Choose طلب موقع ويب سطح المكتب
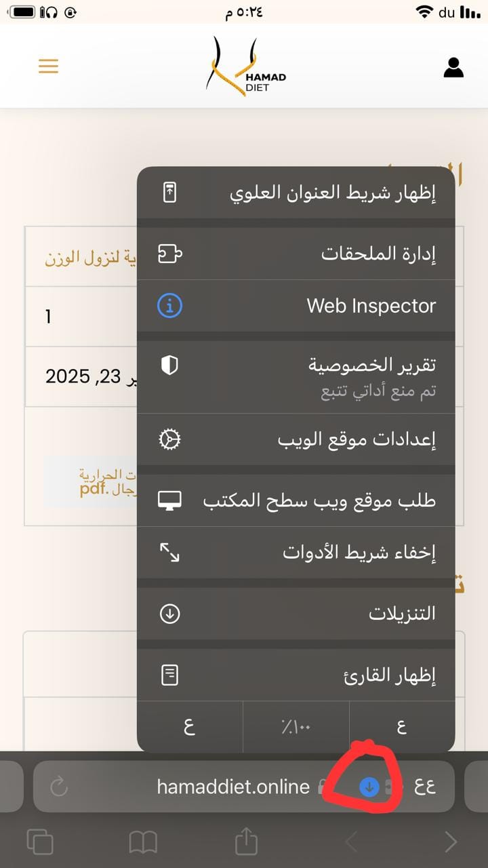Image resolution: width=488 pixels, height=868 pixels. pos(296,500)
